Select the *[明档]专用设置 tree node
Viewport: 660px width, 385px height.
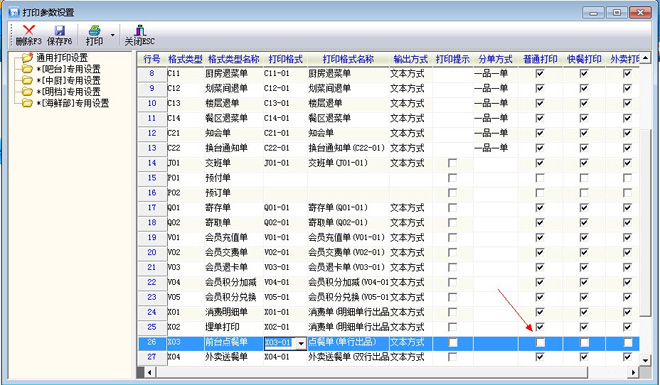[68, 92]
